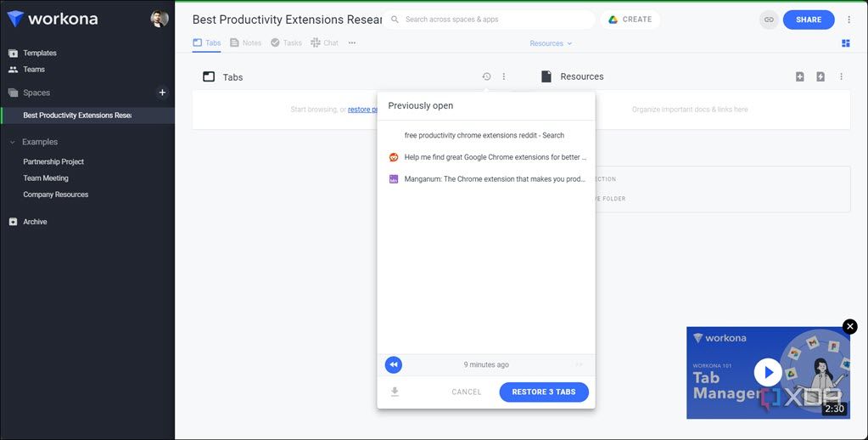Open Teams in the sidebar

(x=34, y=70)
